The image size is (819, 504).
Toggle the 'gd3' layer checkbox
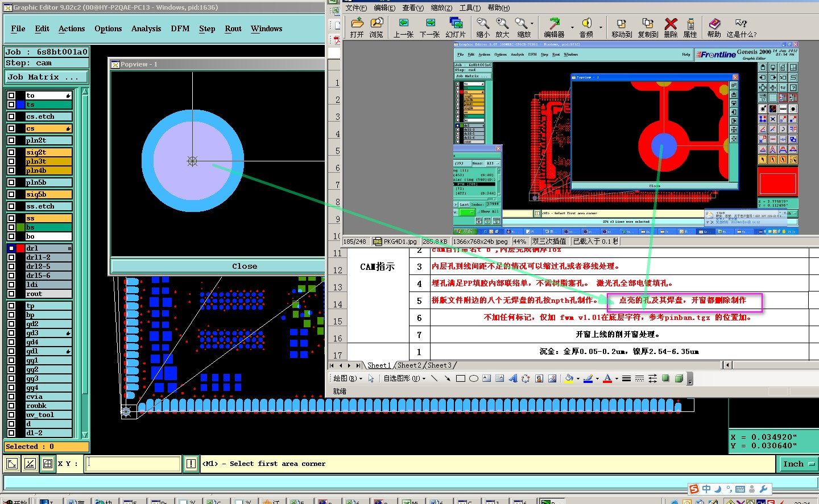coord(11,333)
